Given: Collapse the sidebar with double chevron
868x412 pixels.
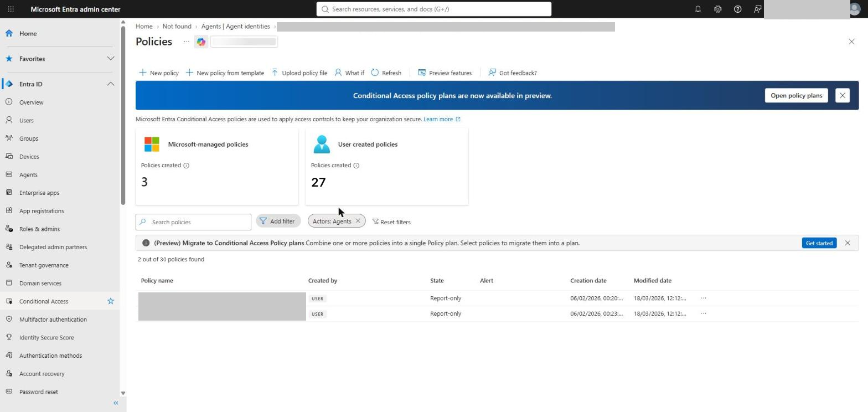Looking at the screenshot, I should pyautogui.click(x=116, y=403).
